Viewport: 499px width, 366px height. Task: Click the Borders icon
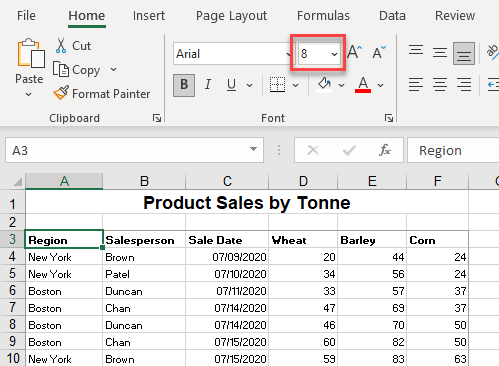277,85
